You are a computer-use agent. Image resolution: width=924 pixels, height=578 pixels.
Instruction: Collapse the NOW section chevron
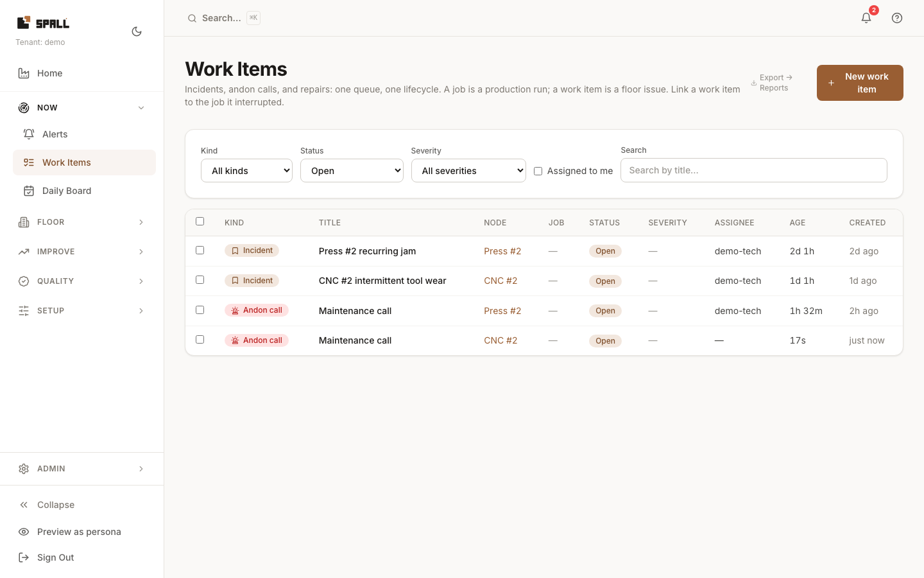click(141, 108)
